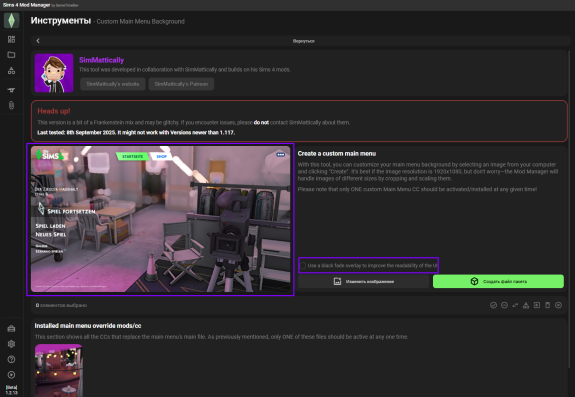Image resolution: width=575 pixels, height=397 pixels.
Task: Select the installed main menu thumbnail
Action: [59, 370]
